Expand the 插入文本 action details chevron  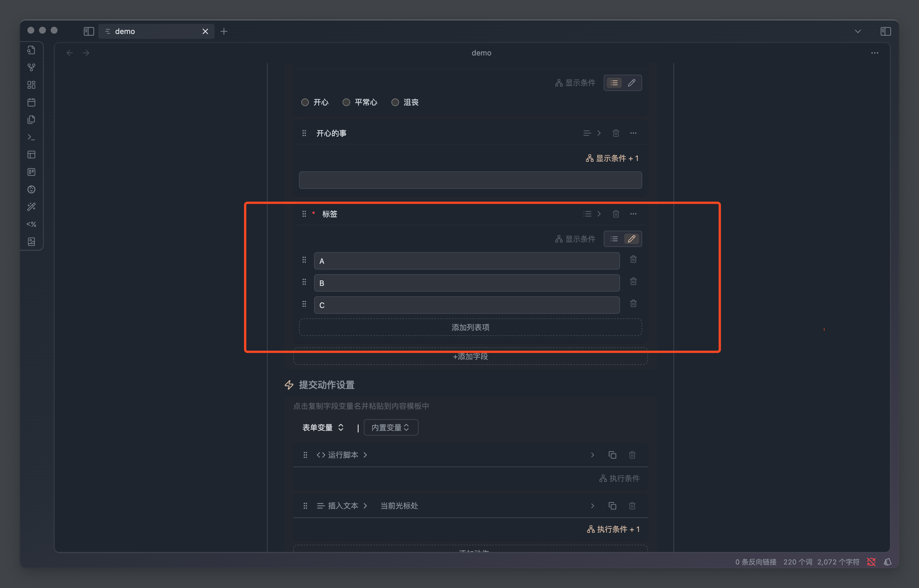(592, 505)
